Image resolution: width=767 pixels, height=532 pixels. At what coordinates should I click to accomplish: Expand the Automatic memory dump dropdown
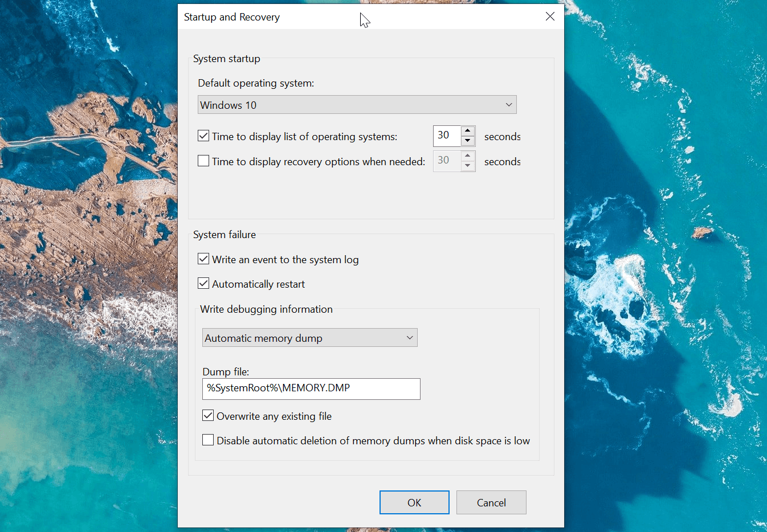pos(310,338)
